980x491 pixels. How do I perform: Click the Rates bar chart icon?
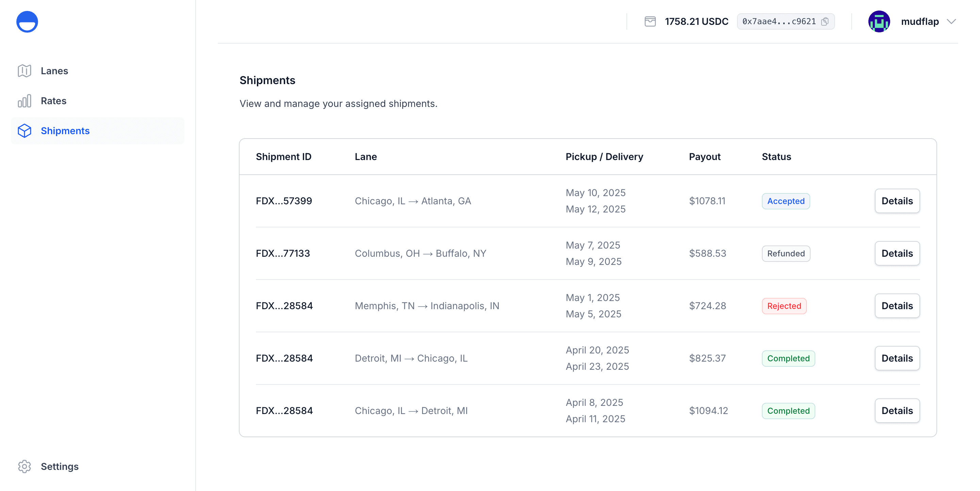(24, 101)
